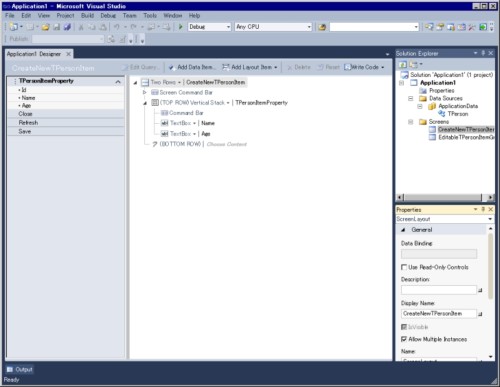Viewport: 500px width, 387px height.
Task: Click the Paste toolbar icon
Action: coord(103,27)
